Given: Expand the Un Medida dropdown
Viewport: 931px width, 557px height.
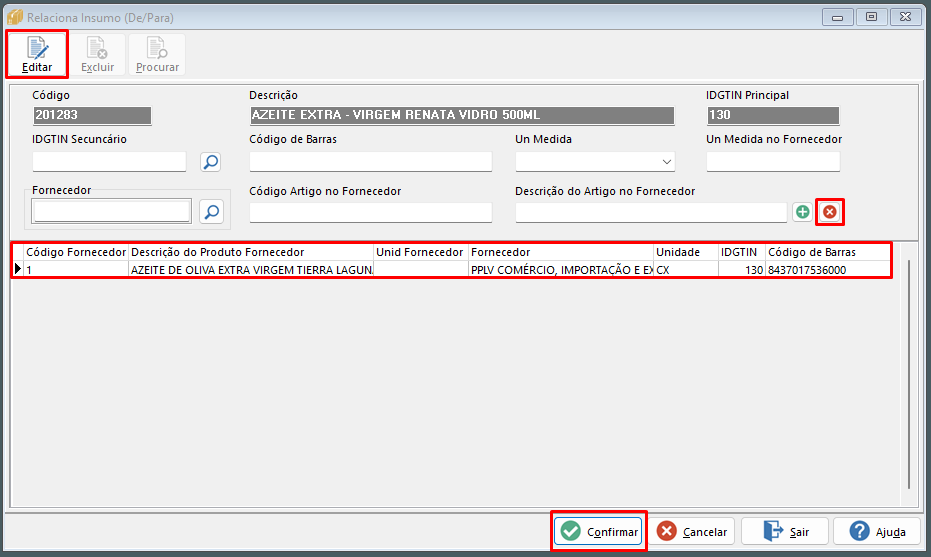Looking at the screenshot, I should pyautogui.click(x=667, y=162).
